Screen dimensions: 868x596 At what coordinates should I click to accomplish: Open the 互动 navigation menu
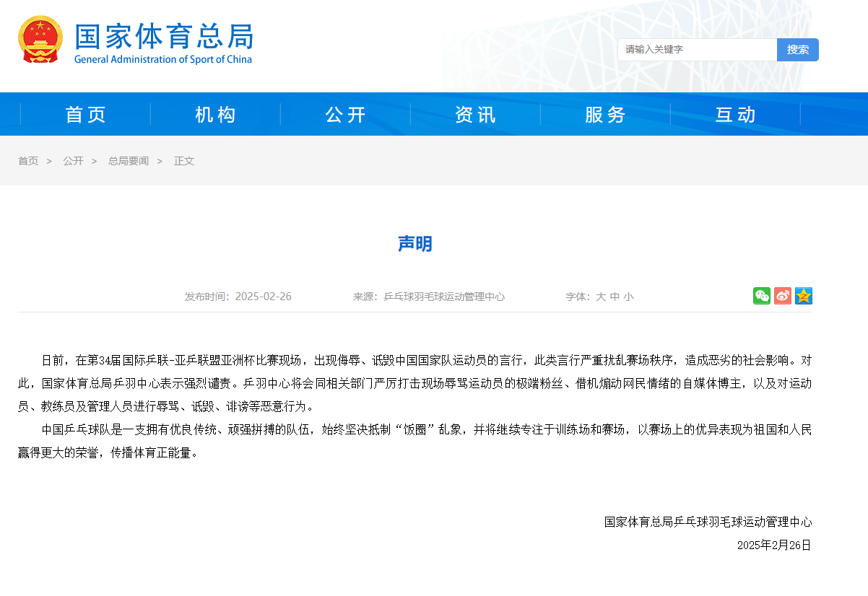tap(736, 114)
